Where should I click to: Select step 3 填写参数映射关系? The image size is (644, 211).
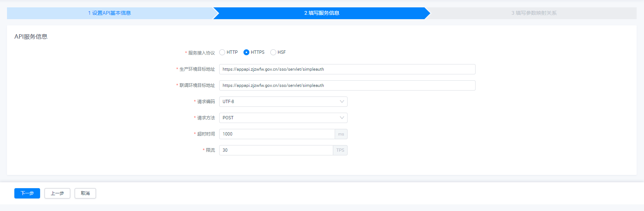tap(534, 13)
